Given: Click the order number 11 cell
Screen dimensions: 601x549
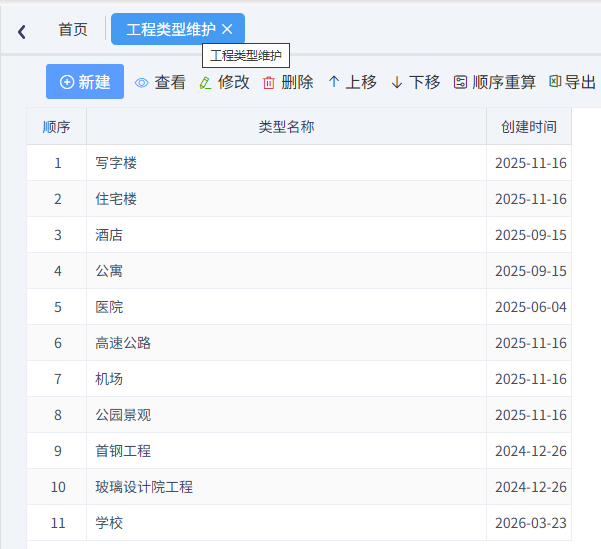Looking at the screenshot, I should click(57, 523).
